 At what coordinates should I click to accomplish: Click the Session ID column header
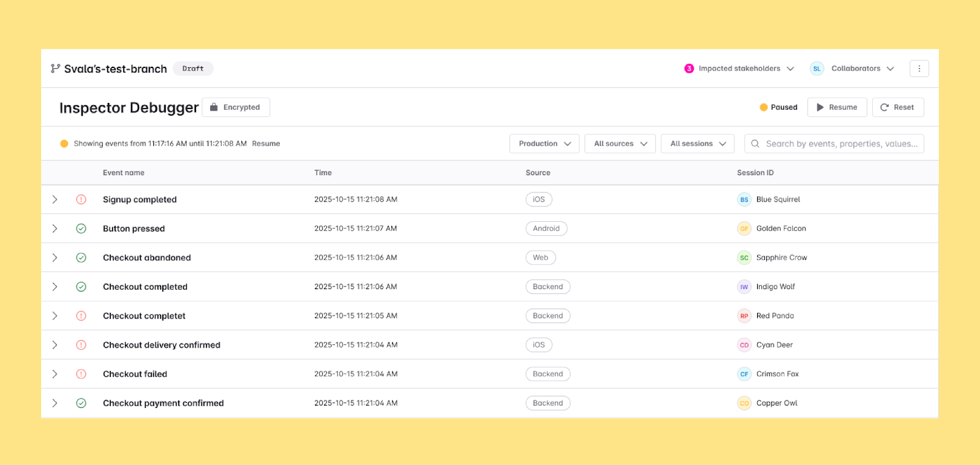[x=755, y=173]
